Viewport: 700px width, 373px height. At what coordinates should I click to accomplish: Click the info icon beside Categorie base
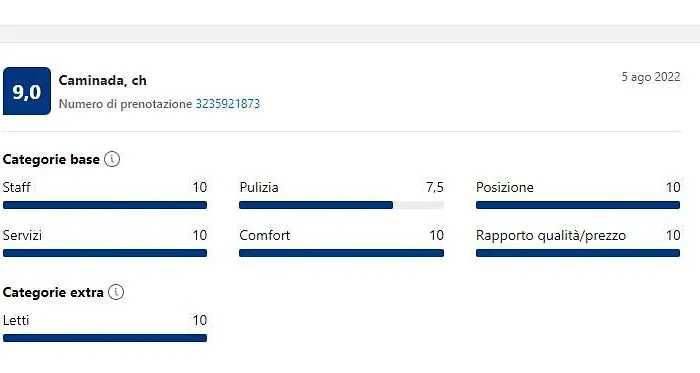pyautogui.click(x=112, y=159)
